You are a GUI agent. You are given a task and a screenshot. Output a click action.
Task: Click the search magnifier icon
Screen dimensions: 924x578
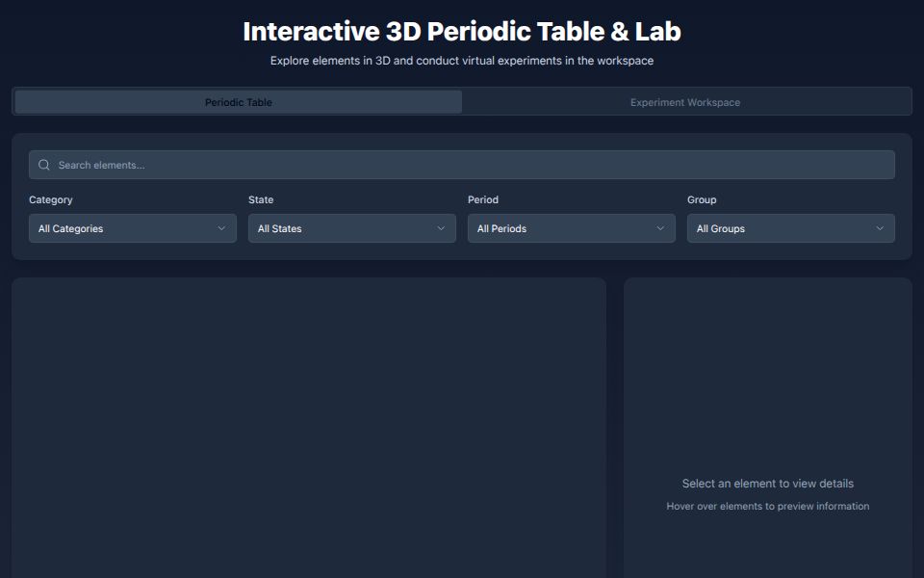pos(44,165)
